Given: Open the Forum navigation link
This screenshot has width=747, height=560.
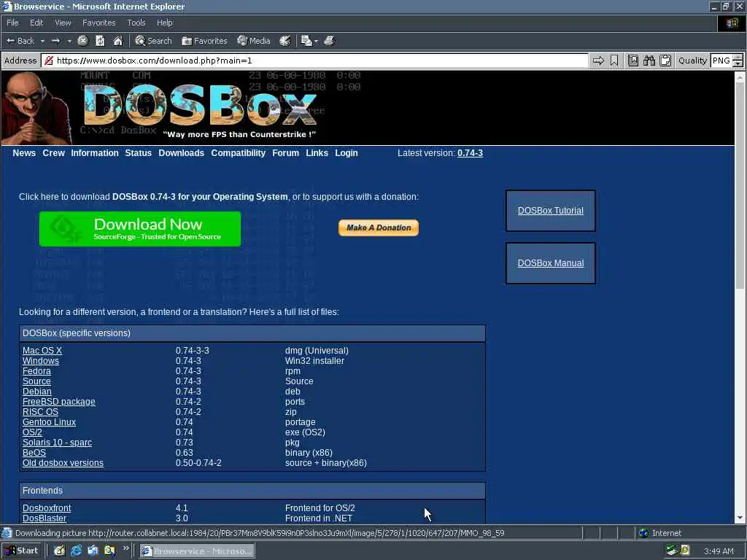Looking at the screenshot, I should coord(285,153).
